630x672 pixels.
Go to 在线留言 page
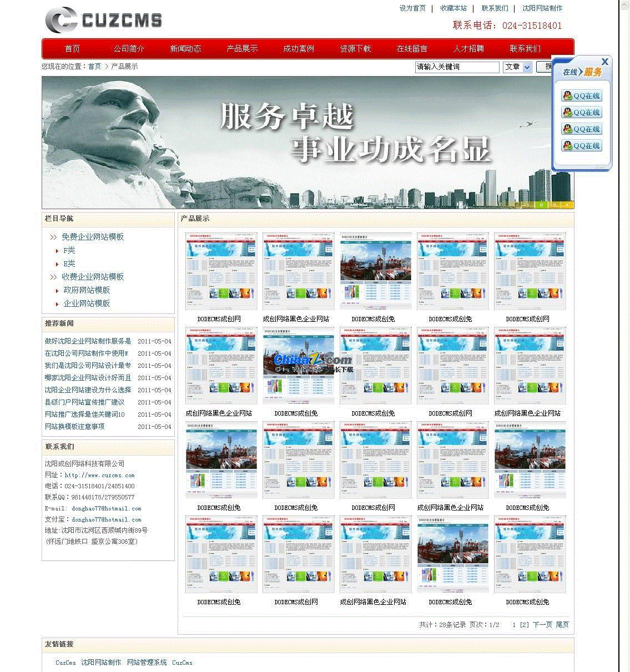pos(412,49)
